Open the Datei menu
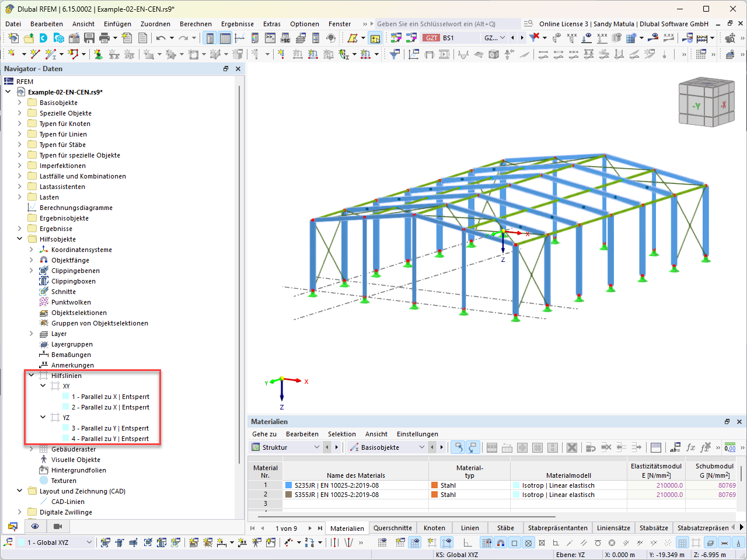 pos(13,24)
